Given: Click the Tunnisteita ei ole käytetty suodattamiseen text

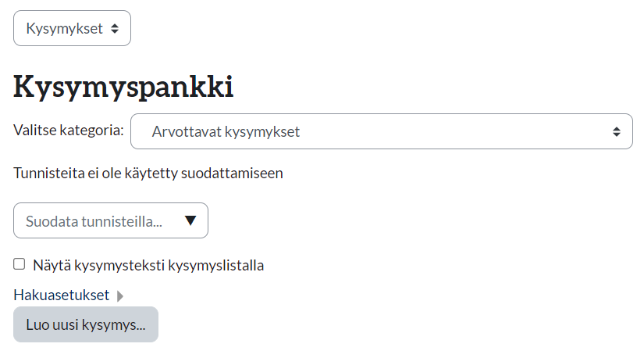Looking at the screenshot, I should [148, 173].
